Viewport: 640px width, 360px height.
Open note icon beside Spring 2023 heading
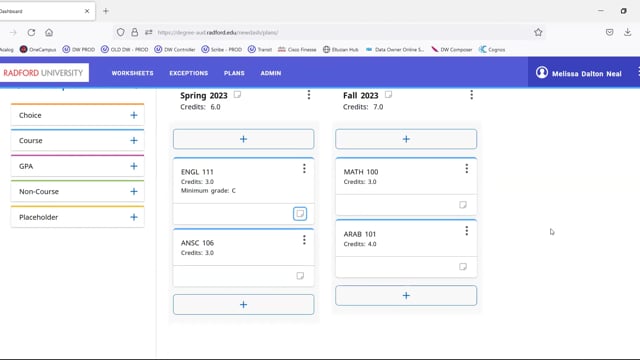click(237, 95)
